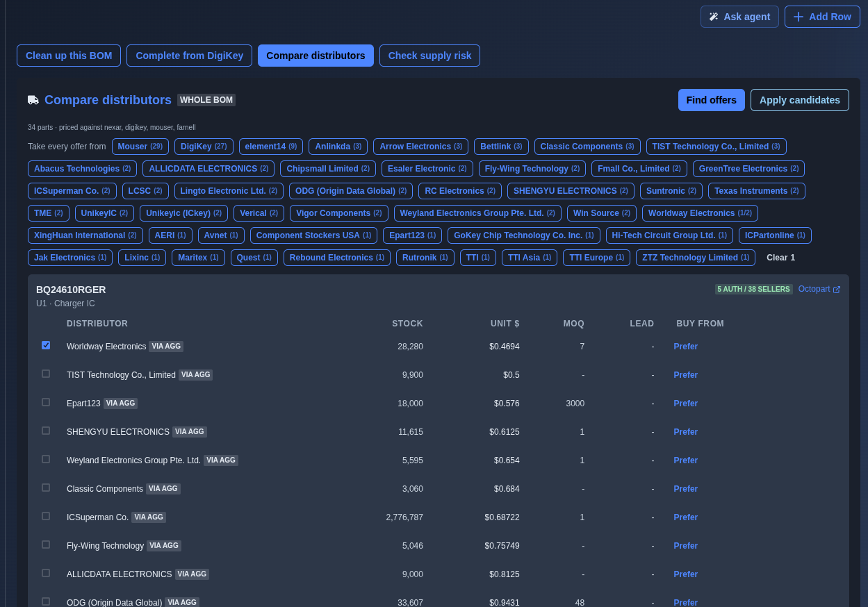Click the BQ24610RGER part number heading
The width and height of the screenshot is (868, 607).
71,290
